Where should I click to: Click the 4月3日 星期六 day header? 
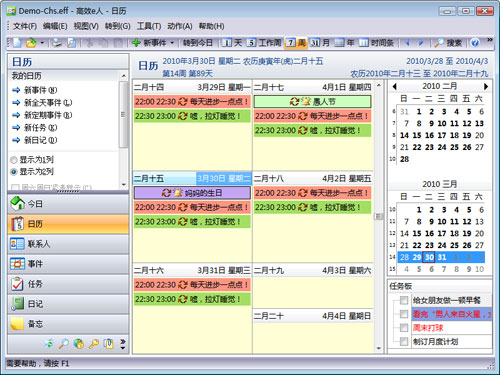(312, 270)
